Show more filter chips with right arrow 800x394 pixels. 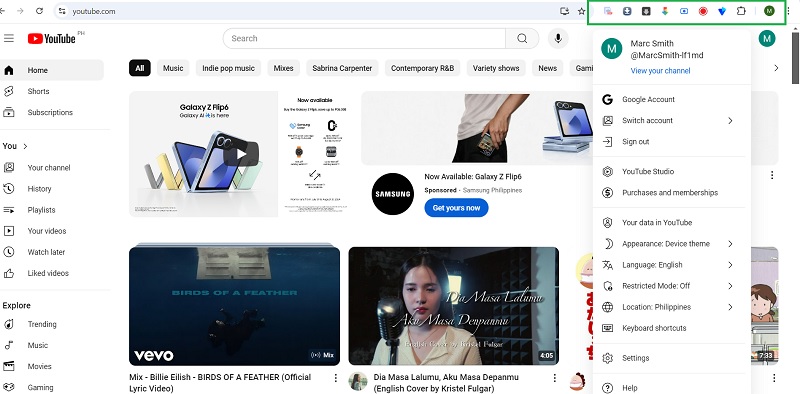click(776, 68)
